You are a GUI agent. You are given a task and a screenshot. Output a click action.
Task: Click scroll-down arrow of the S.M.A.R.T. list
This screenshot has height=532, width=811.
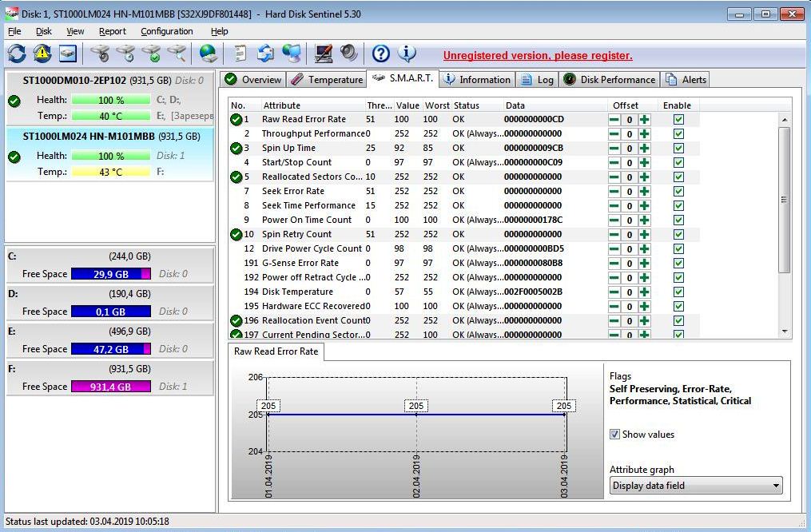tap(785, 332)
